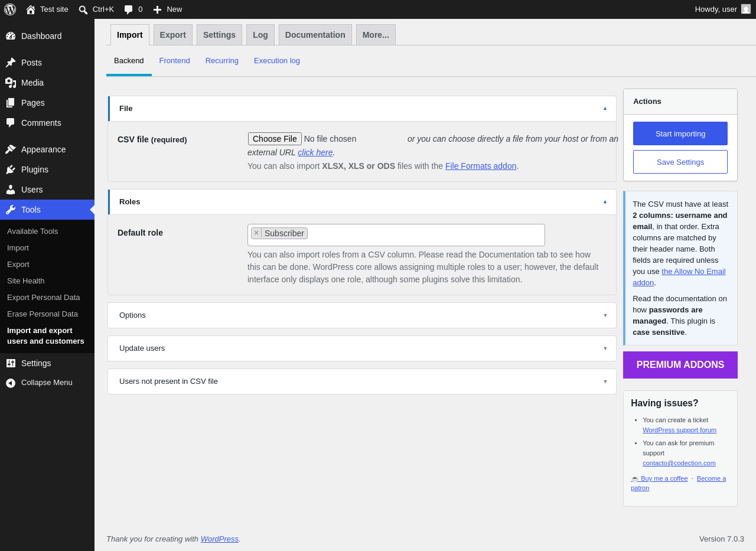The image size is (756, 551).
Task: Open Erase Personal Data submenu item
Action: [x=43, y=314]
